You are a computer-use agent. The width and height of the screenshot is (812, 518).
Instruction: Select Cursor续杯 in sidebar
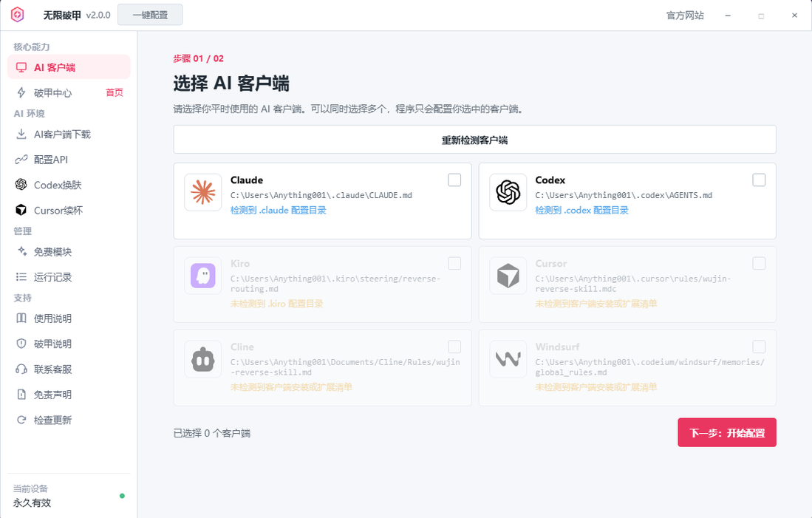[x=69, y=211]
